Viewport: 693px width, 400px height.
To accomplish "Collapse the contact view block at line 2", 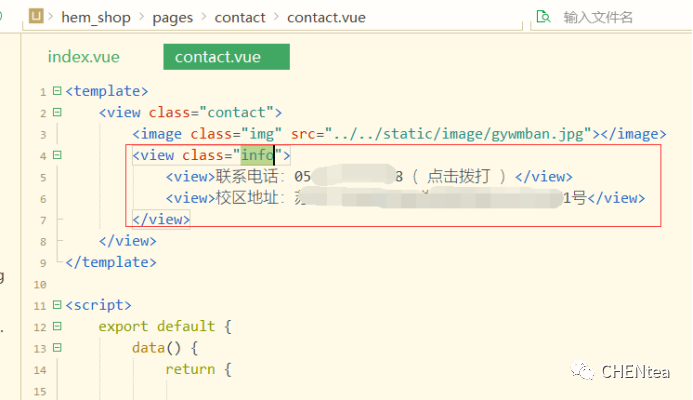I will [57, 112].
